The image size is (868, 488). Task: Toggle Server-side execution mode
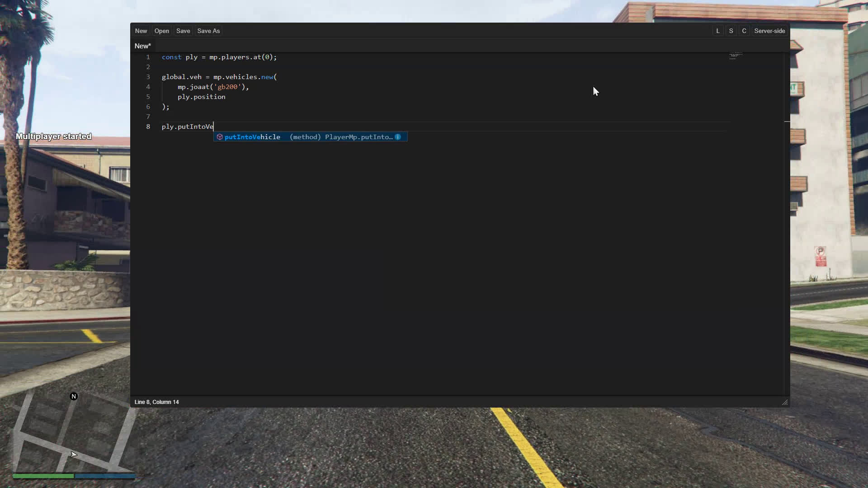point(769,30)
